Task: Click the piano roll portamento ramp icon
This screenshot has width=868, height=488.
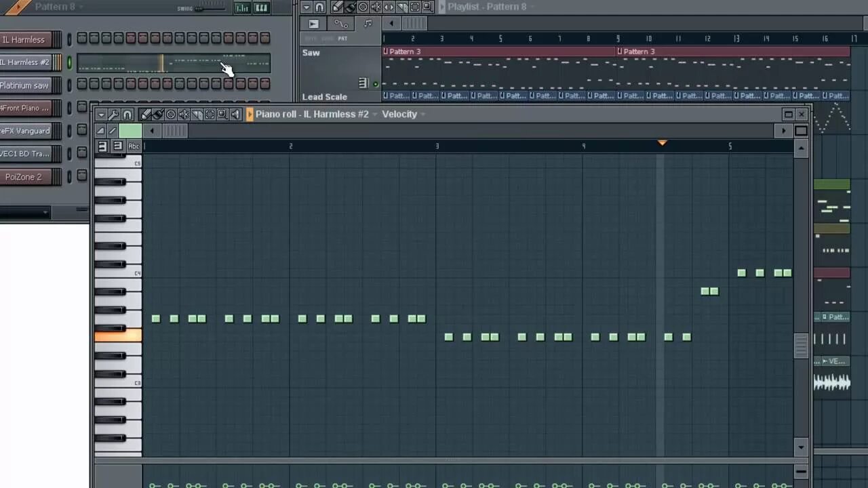Action: coord(100,131)
